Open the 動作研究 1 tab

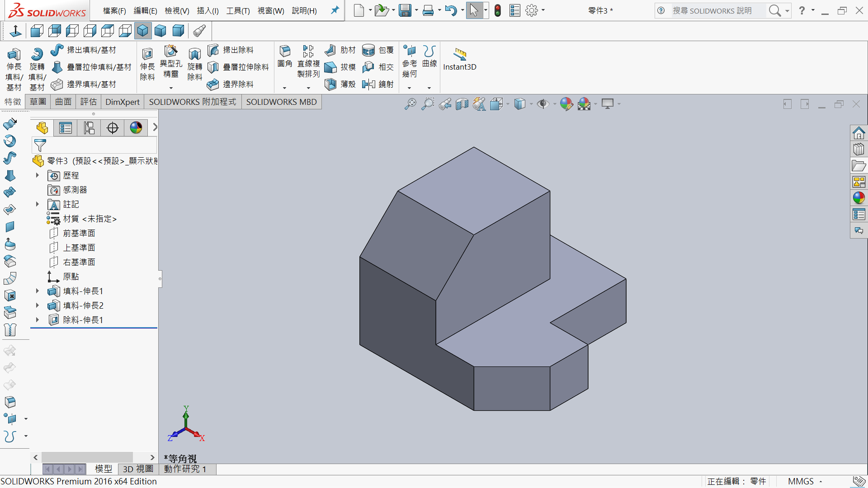pyautogui.click(x=185, y=469)
